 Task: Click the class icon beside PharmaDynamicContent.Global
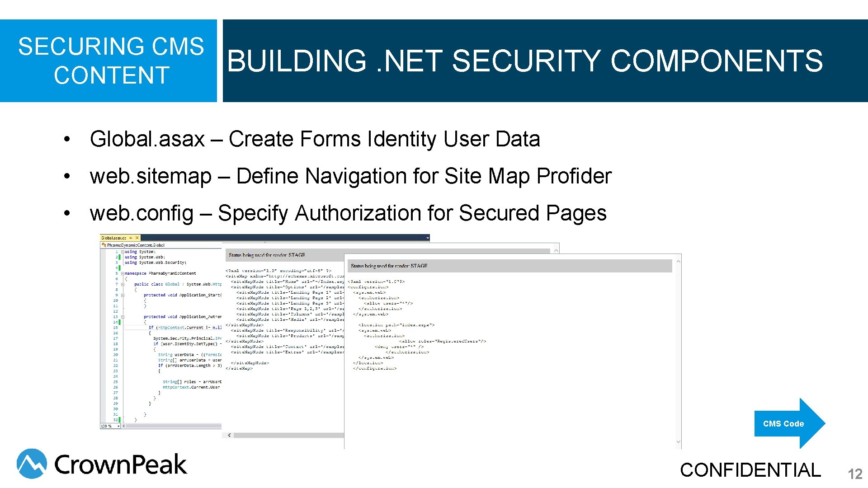coord(104,245)
